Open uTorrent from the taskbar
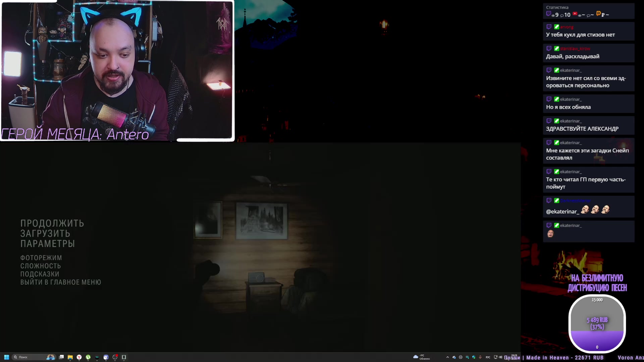Screen dimensions: 644x362 pos(89,357)
